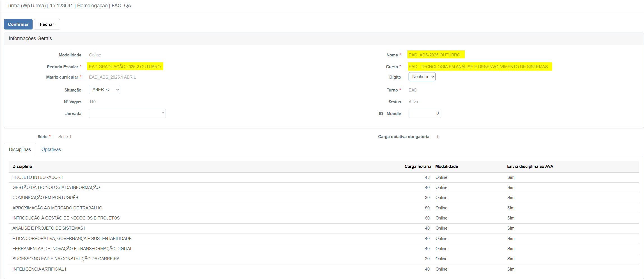Screen dimensions: 644x279
Task: Select the PROJETO INTEGRADOR I row
Action: pos(38,177)
